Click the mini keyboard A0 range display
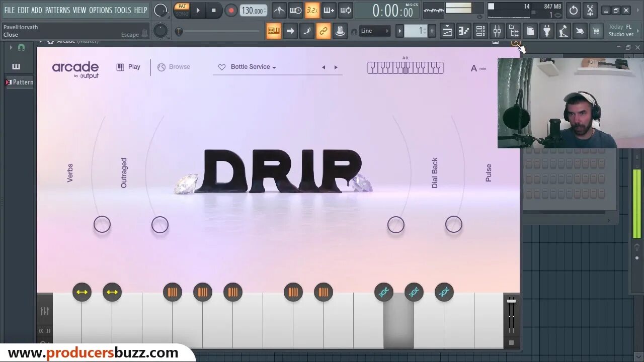The image size is (644, 362). click(405, 68)
